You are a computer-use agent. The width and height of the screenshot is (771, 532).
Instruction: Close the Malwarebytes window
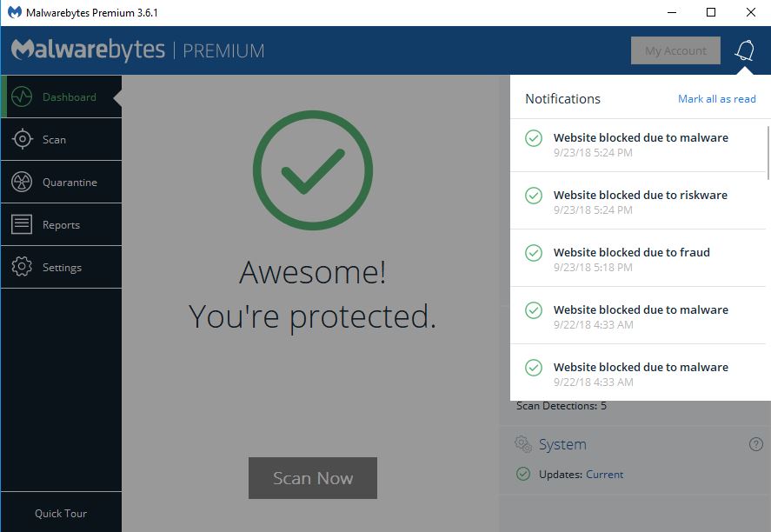(751, 12)
